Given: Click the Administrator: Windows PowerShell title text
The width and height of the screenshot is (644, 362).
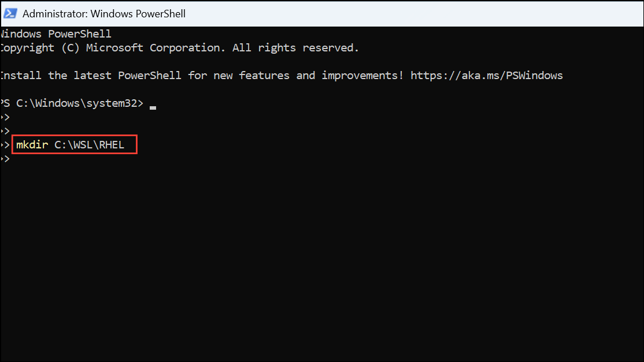Looking at the screenshot, I should click(104, 13).
